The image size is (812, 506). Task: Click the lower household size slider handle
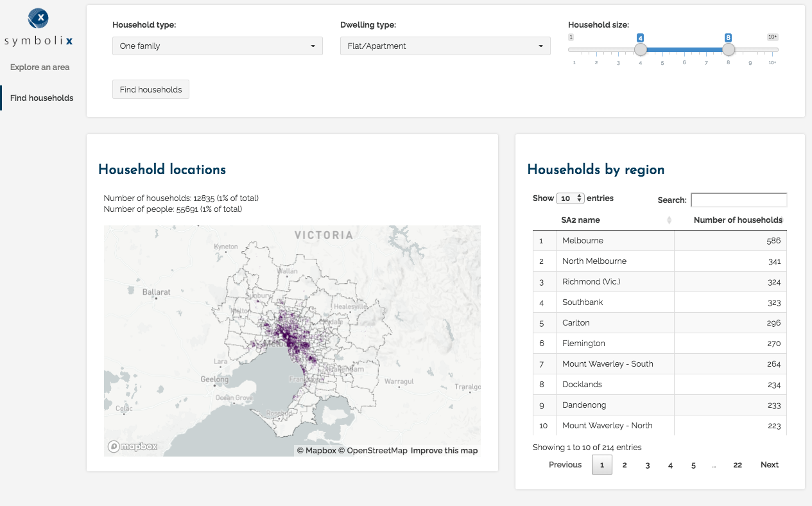(640, 49)
